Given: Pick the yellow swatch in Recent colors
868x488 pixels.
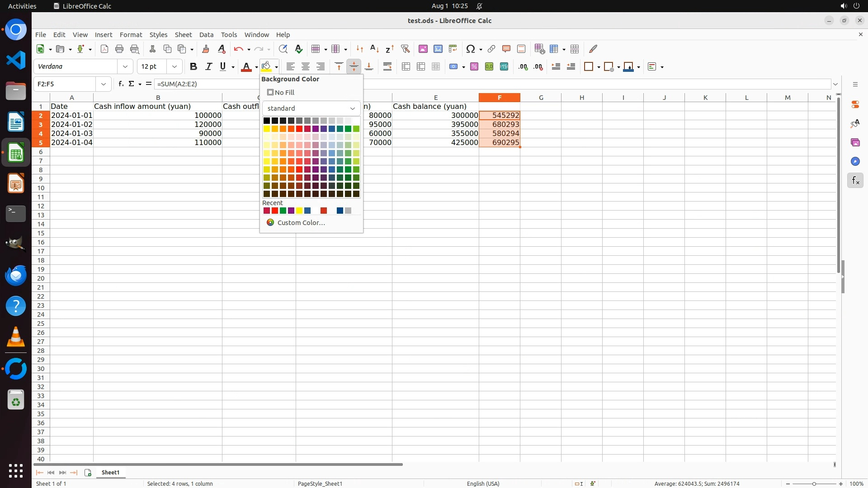Looking at the screenshot, I should coord(299,211).
